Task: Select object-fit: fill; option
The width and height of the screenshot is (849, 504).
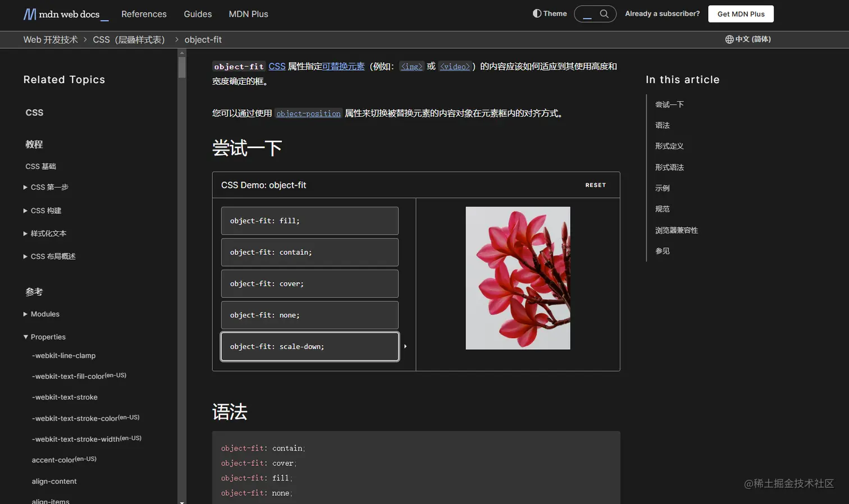Action: click(310, 221)
